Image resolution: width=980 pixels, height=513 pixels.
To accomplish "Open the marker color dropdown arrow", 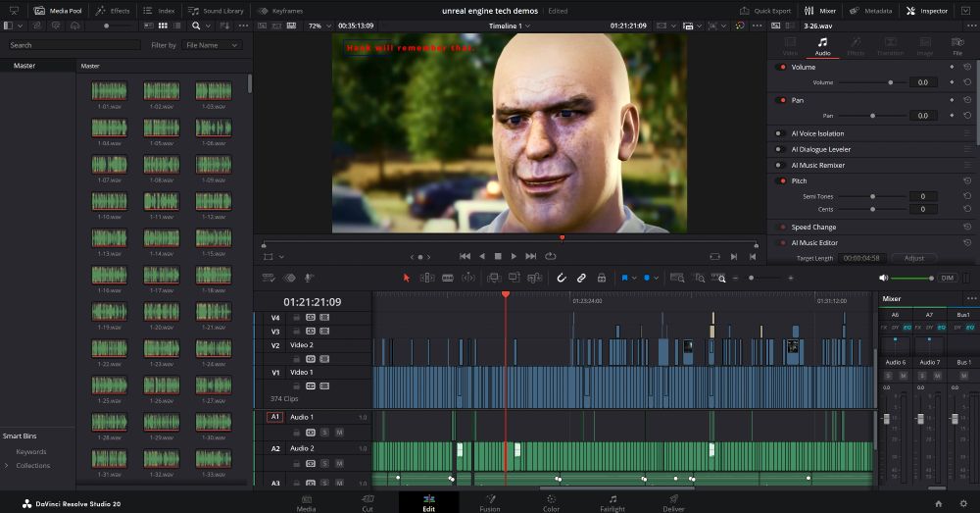I will tap(656, 278).
